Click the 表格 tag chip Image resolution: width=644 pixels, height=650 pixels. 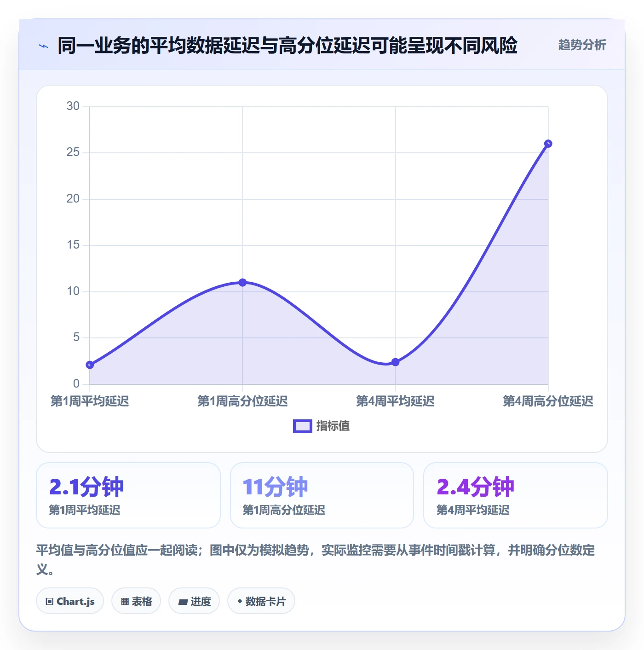(x=136, y=601)
